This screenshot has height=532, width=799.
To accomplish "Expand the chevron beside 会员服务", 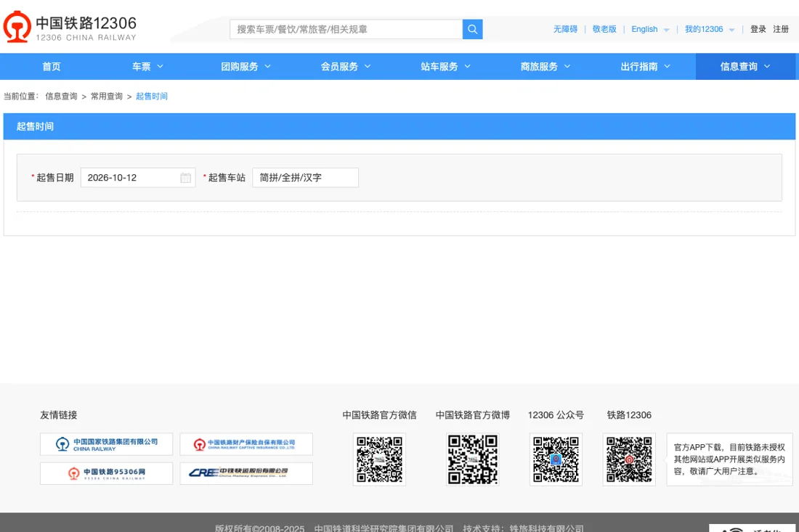I will (368, 67).
